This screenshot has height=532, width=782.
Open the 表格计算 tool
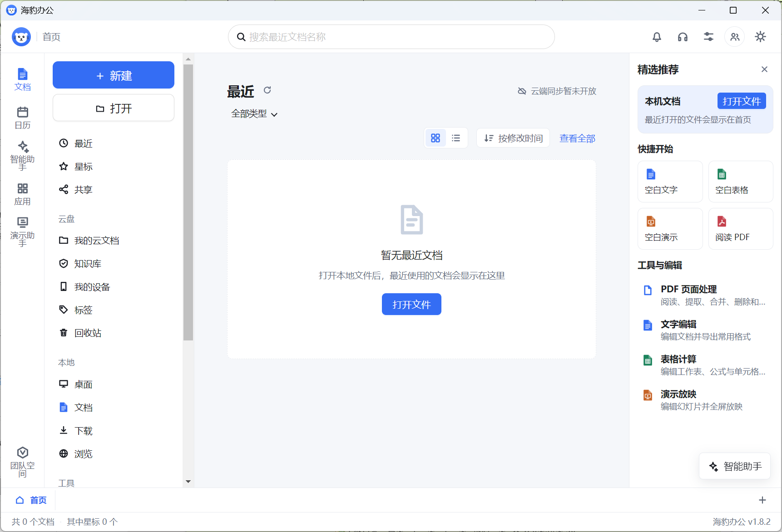[x=705, y=365]
